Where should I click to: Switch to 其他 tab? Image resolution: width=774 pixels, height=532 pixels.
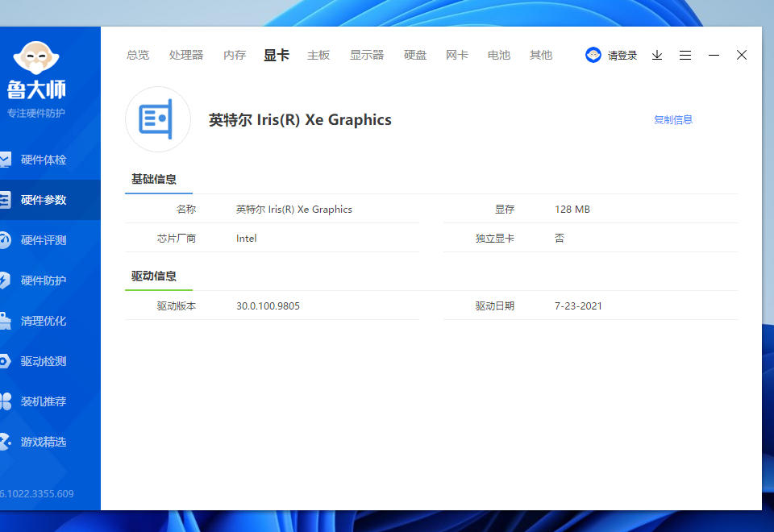[x=541, y=55]
